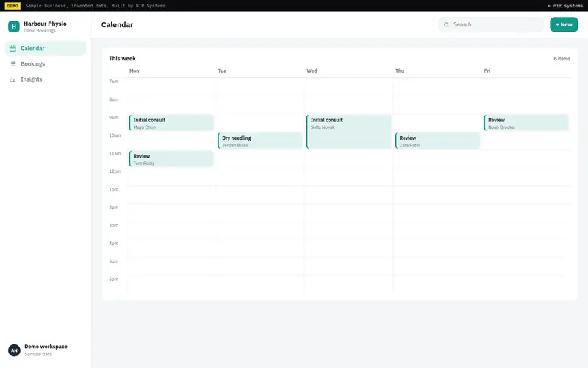Open Sofia Novak's Initial consult appointment
This screenshot has height=368, width=588.
(x=348, y=132)
